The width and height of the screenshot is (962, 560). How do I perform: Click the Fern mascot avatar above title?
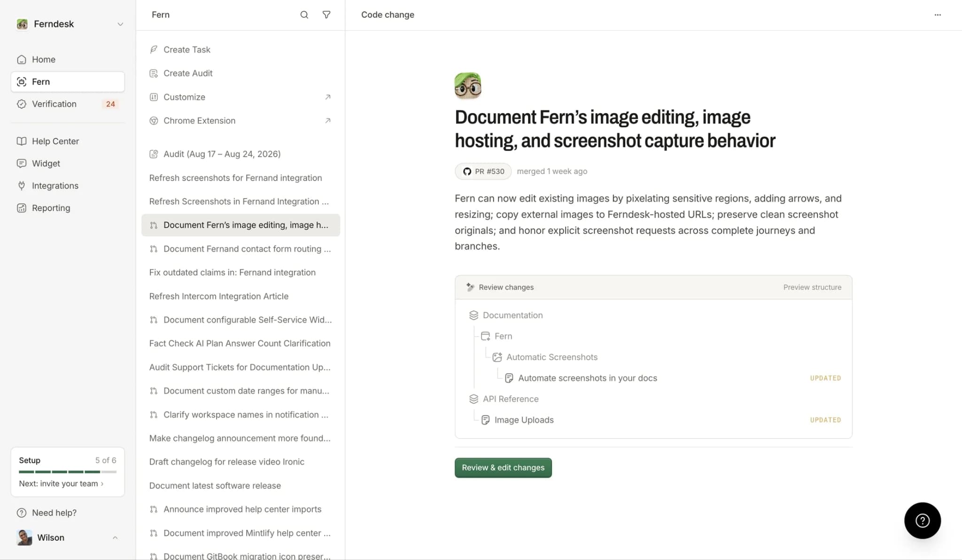click(468, 85)
